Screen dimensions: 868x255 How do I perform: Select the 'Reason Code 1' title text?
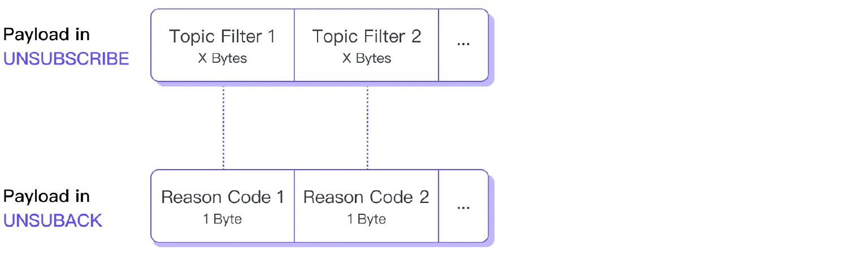click(x=223, y=197)
